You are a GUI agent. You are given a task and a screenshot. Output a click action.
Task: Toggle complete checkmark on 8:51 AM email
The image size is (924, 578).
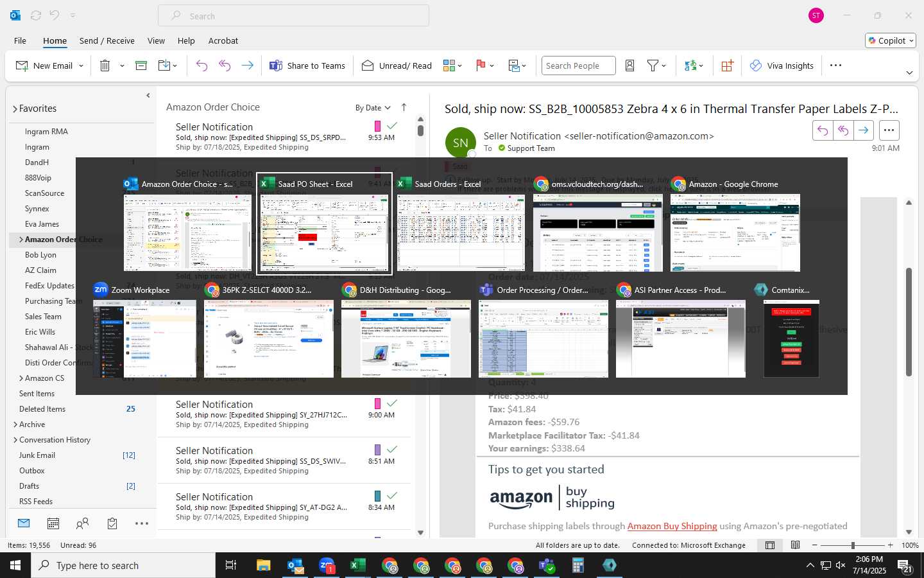click(x=392, y=450)
